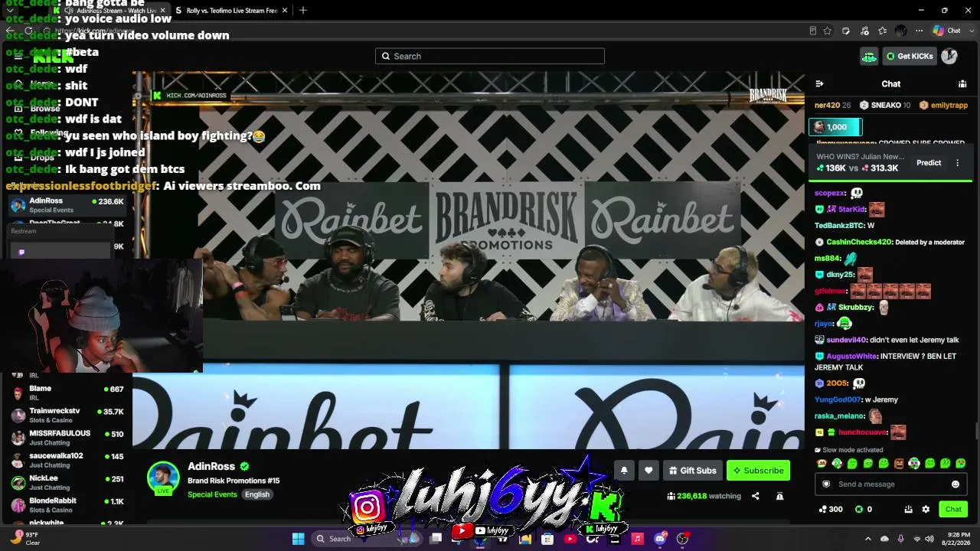980x551 pixels.
Task: Open the KICKs balance showing 0
Action: [864, 510]
